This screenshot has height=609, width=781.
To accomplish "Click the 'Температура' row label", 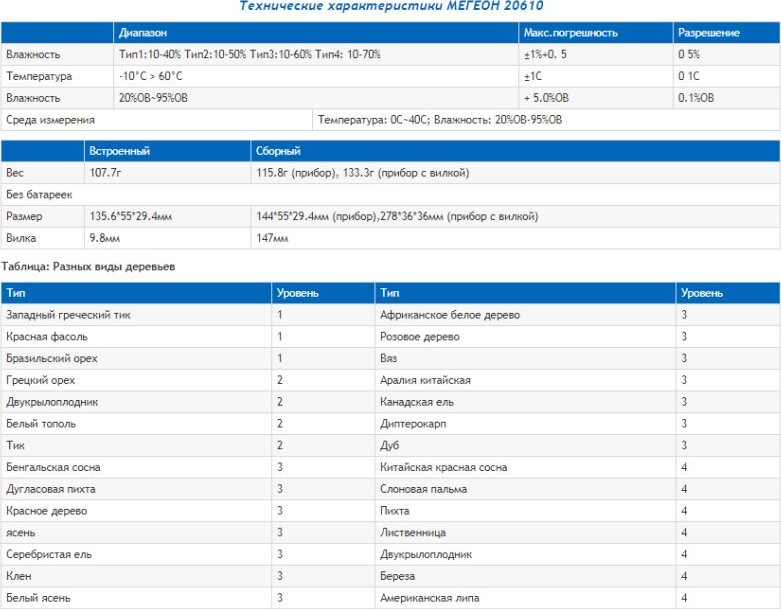I will click(39, 76).
